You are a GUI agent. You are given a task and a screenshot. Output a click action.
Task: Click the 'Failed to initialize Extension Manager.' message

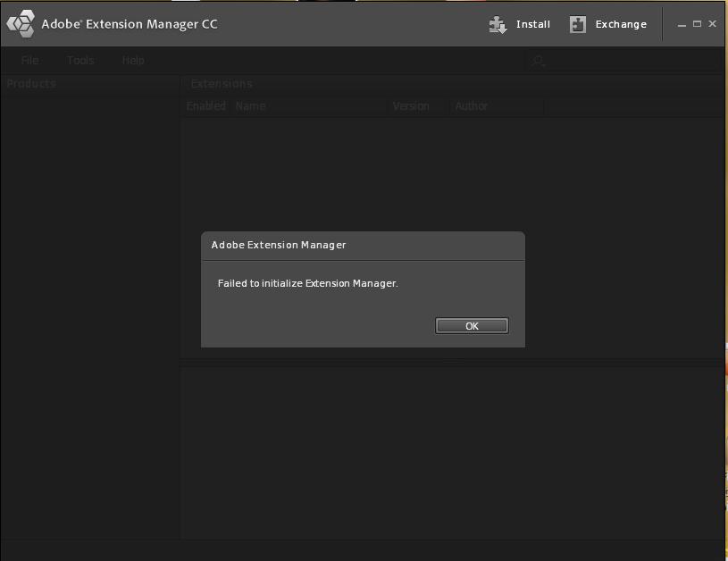pos(308,283)
